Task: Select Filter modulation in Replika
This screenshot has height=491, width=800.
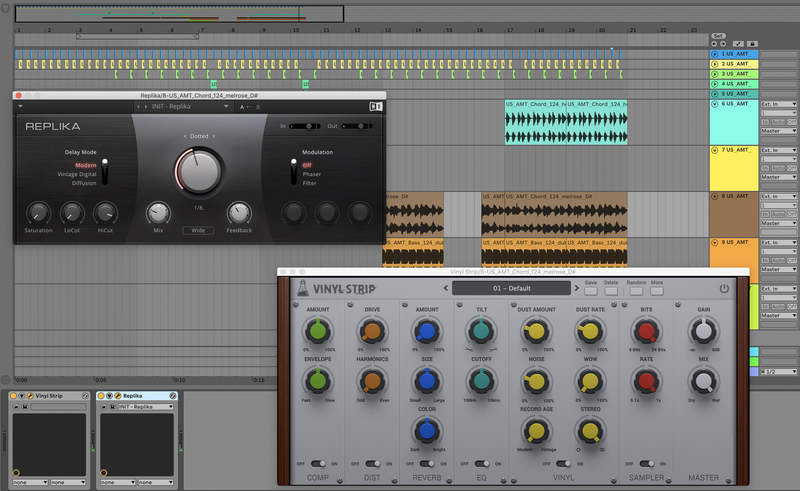Action: click(309, 183)
